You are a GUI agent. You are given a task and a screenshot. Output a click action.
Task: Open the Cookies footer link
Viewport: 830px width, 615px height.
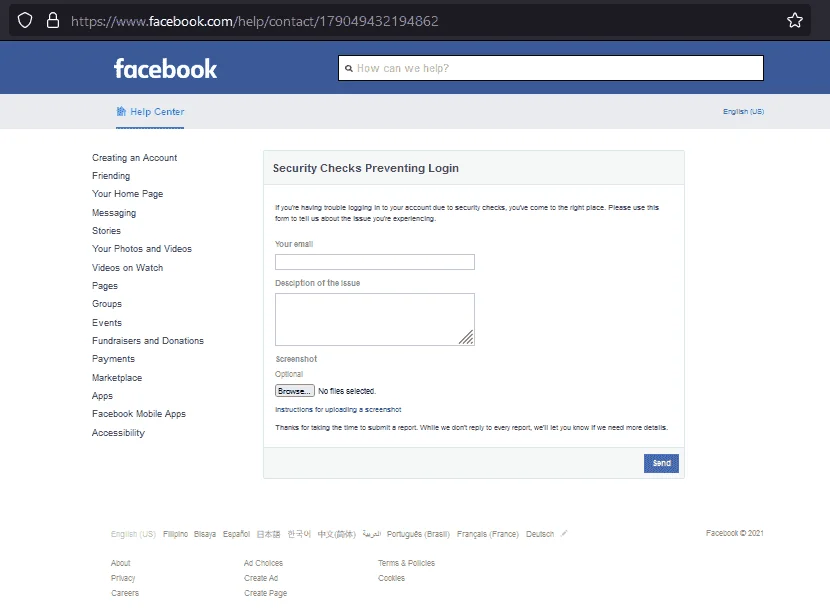tap(392, 578)
